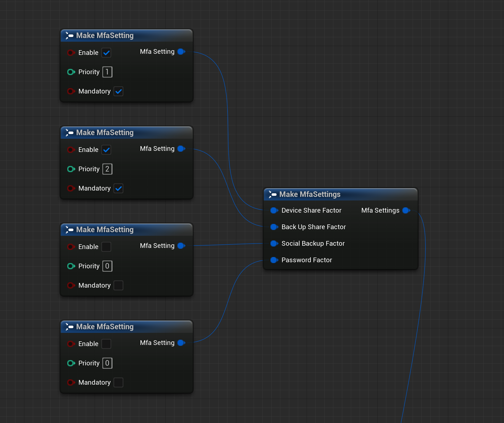The image size is (504, 423).
Task: Click the Device Share Factor input pin
Action: [274, 210]
